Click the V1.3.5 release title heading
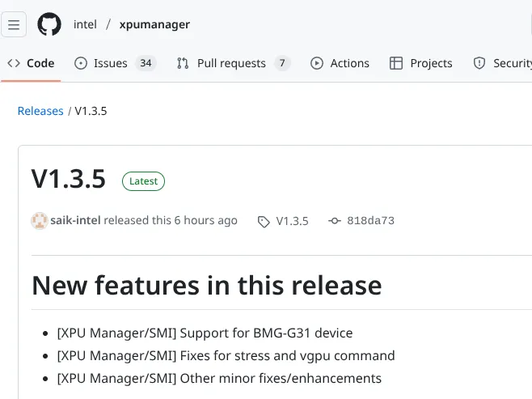The height and width of the screenshot is (399, 532). click(x=69, y=180)
